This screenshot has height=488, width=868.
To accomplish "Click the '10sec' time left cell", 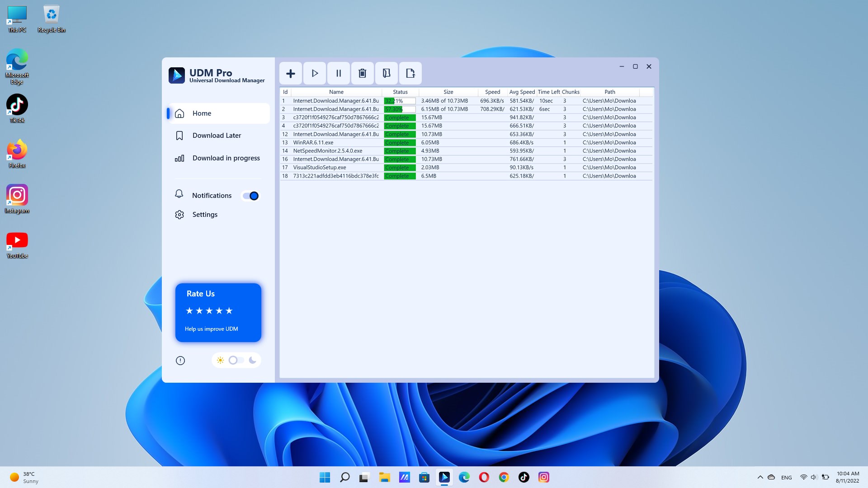I will tap(546, 101).
